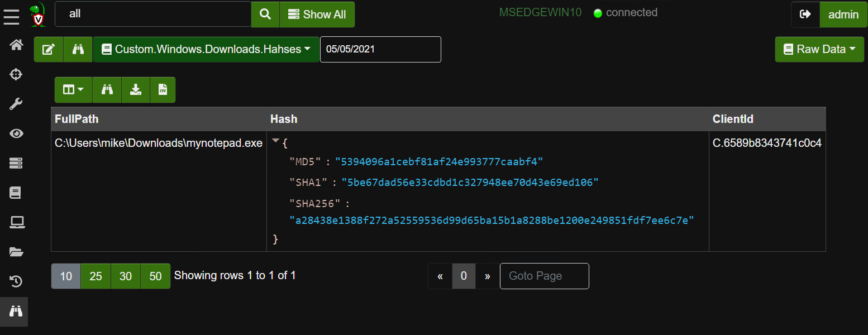Click inside the Goto Page field
Screen dimensions: 868x335
[x=543, y=276]
